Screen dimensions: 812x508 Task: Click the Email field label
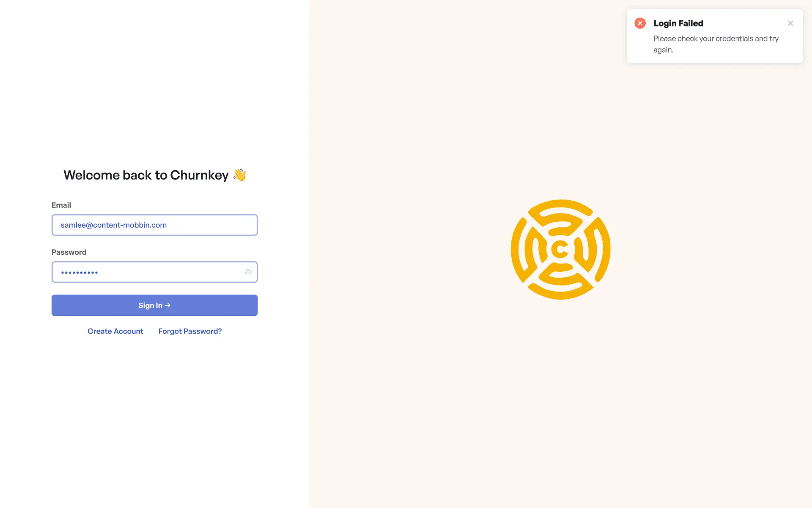coord(61,205)
